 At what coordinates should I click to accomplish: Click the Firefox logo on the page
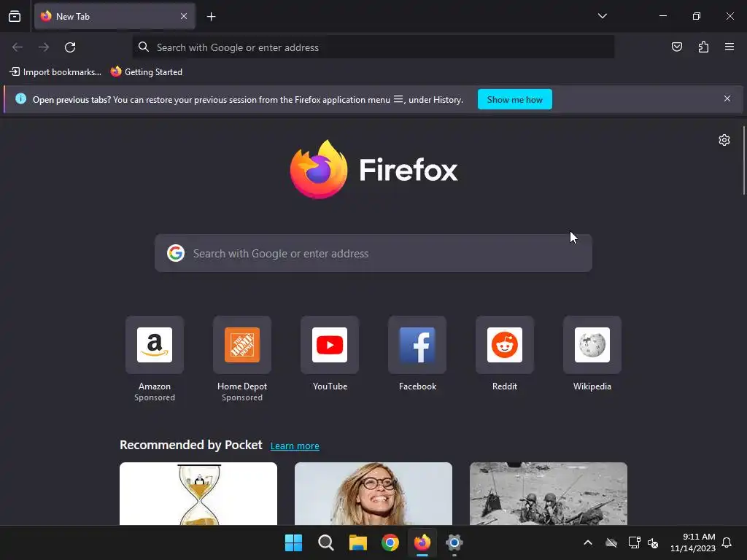click(373, 169)
